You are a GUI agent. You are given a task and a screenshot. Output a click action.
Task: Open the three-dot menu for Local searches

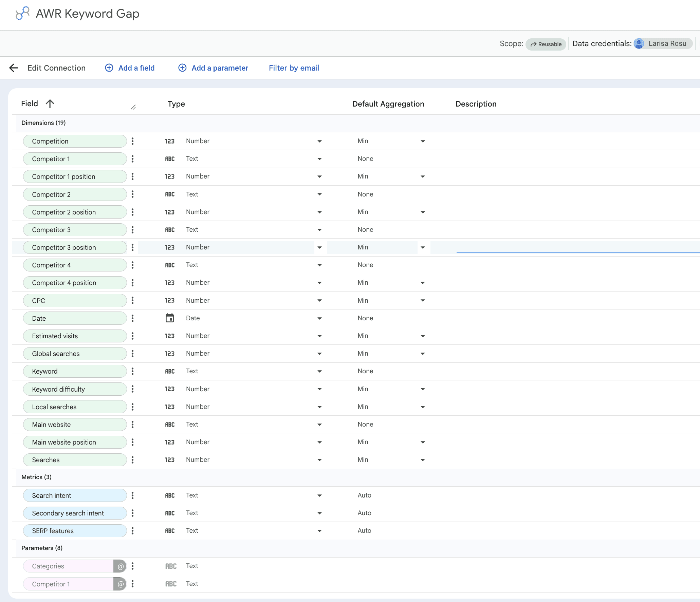[x=132, y=407]
